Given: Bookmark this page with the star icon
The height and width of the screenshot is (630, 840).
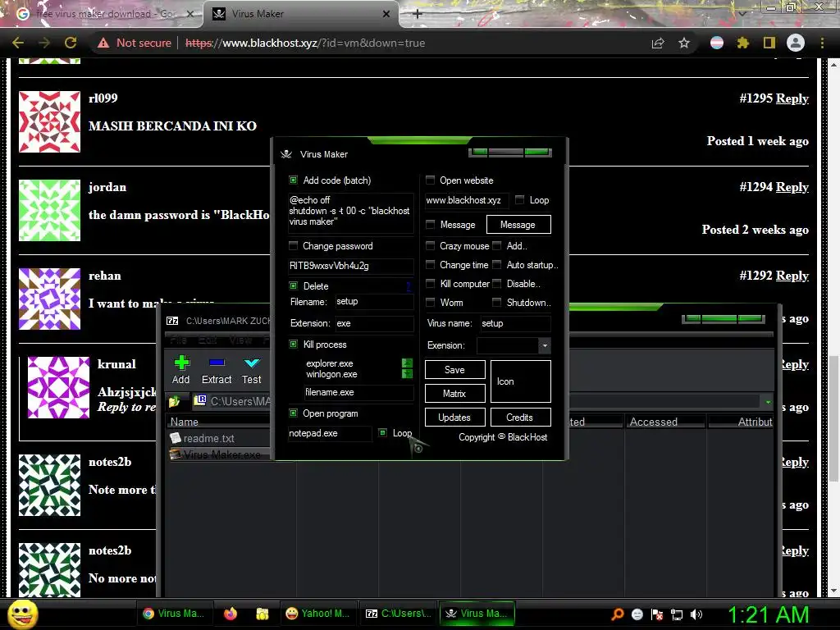Looking at the screenshot, I should coord(684,43).
